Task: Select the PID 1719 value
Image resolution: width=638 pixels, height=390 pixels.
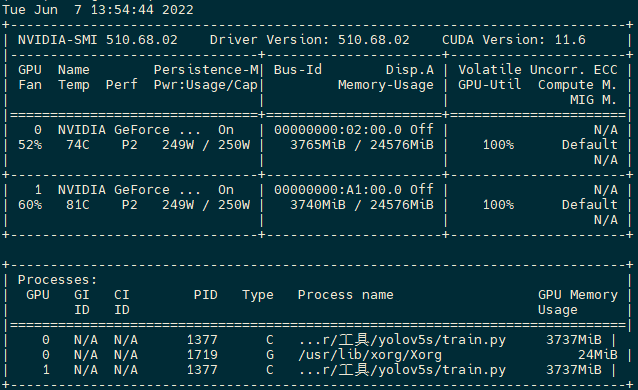Action: pos(202,355)
